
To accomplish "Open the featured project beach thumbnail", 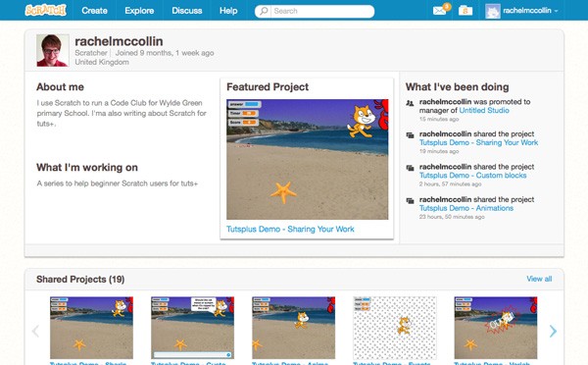I will [x=308, y=159].
